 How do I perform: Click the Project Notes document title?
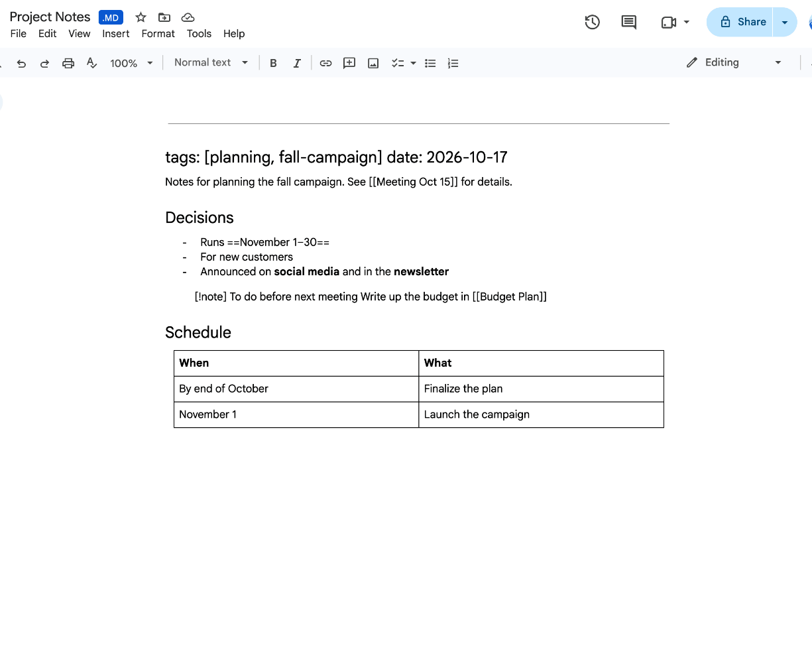coord(50,17)
